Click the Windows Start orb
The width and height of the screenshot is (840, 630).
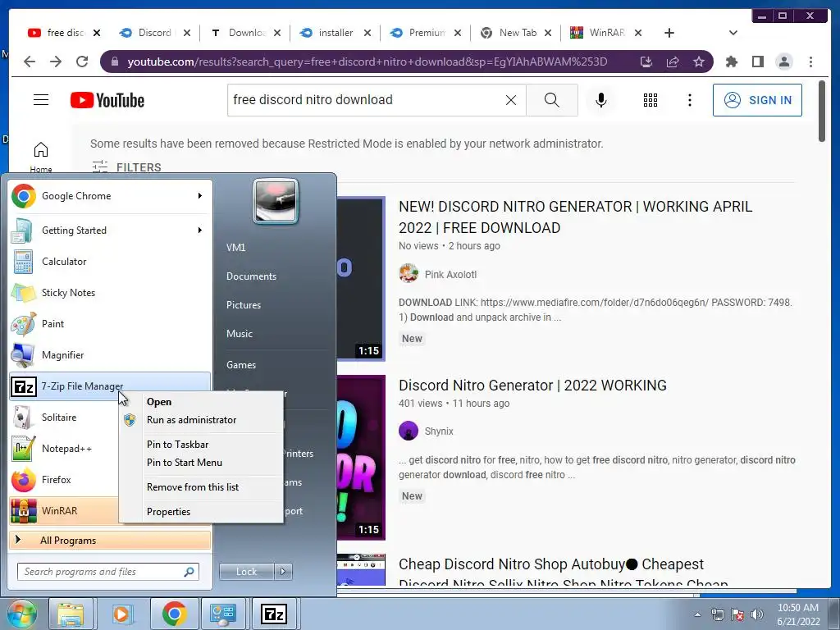pyautogui.click(x=21, y=614)
